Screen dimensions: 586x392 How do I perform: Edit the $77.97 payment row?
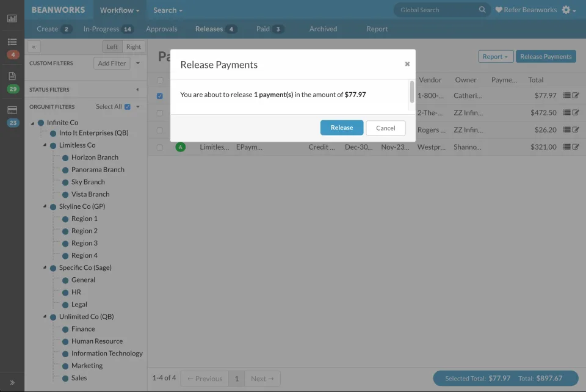coord(576,95)
